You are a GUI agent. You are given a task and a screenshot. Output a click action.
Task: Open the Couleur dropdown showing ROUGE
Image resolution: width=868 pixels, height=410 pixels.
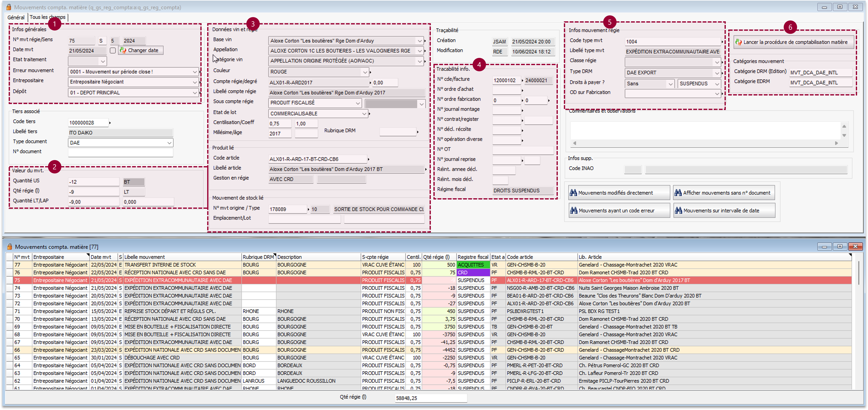coord(365,72)
